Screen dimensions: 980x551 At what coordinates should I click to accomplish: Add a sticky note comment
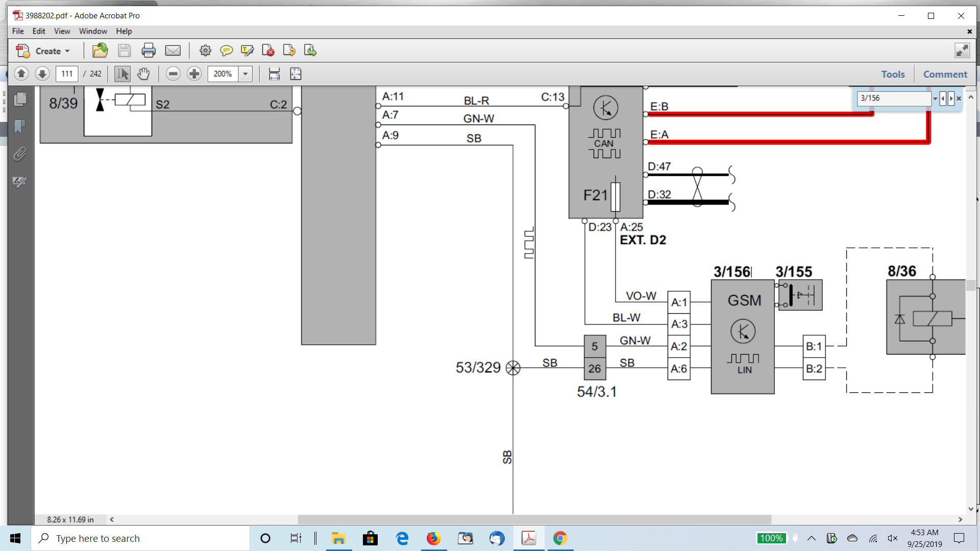point(226,51)
